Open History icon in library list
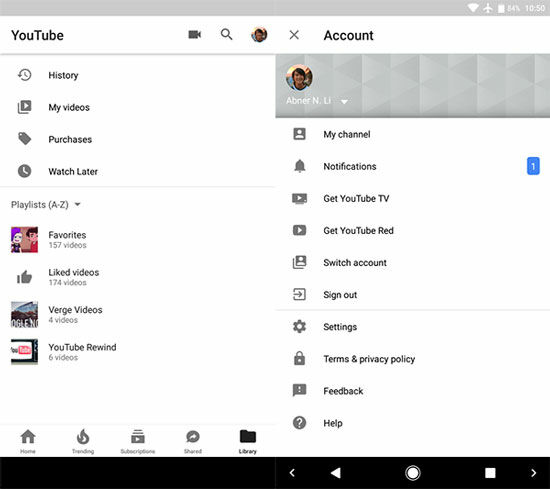550x489 pixels. pos(25,75)
